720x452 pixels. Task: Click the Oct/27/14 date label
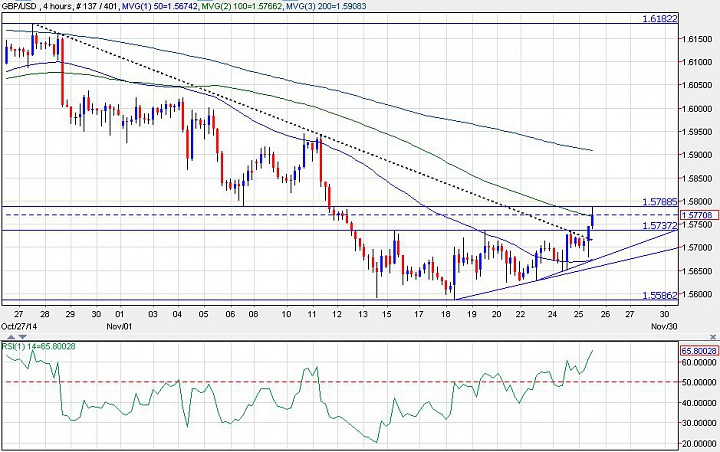[x=19, y=326]
